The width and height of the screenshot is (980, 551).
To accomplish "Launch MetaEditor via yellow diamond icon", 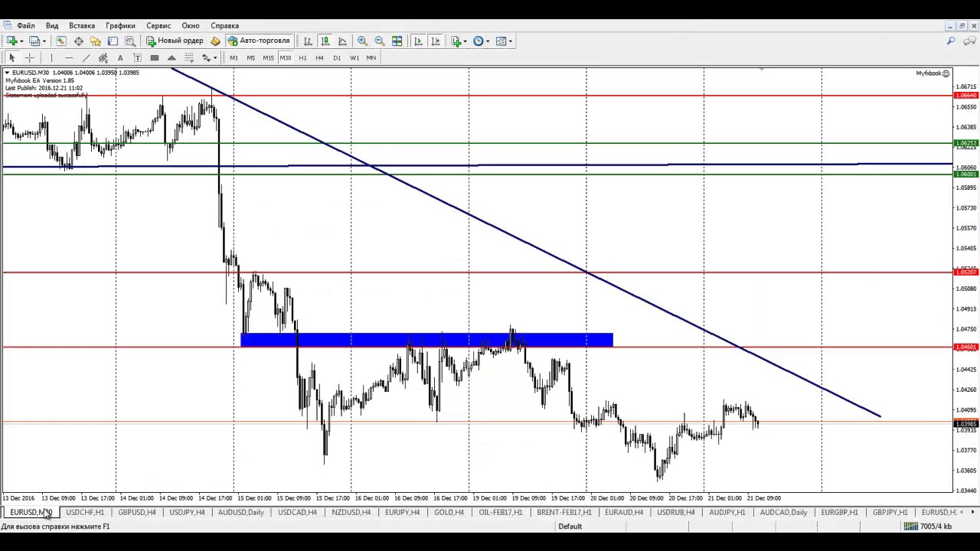I will 215,41.
